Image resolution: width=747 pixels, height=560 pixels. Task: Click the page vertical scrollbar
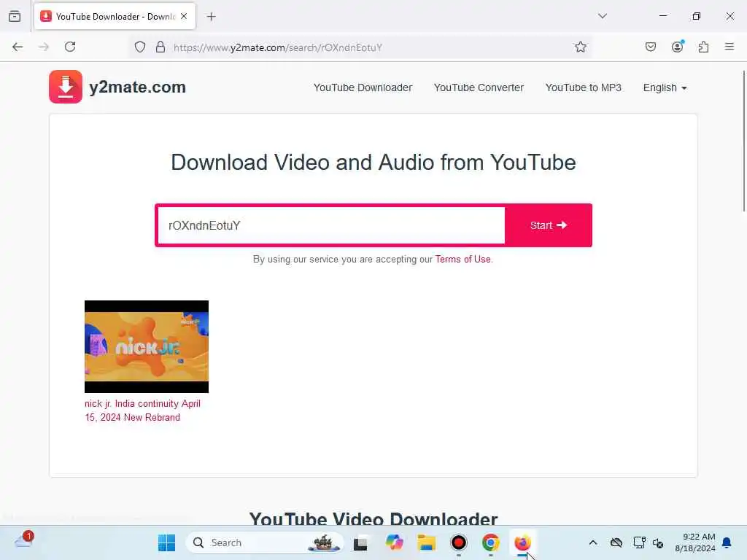click(743, 141)
